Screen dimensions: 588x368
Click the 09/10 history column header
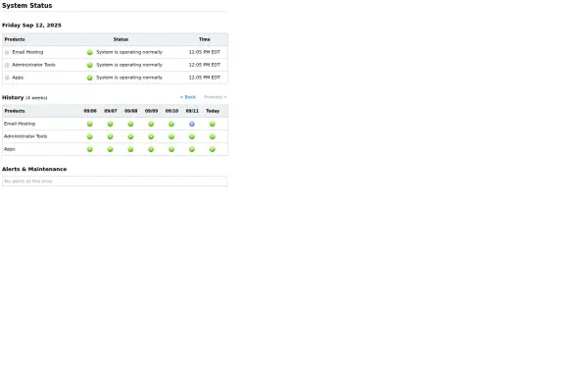pyautogui.click(x=171, y=111)
